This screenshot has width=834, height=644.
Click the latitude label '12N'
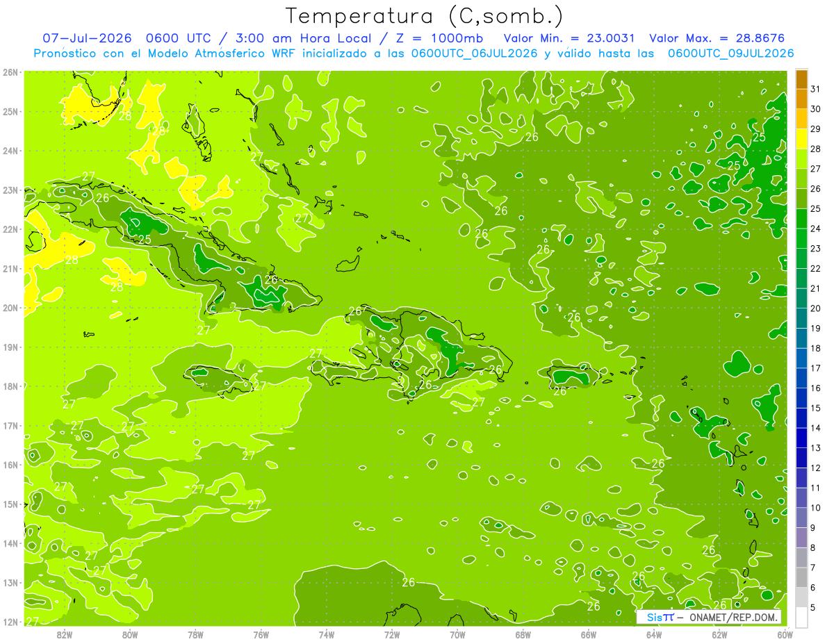coord(10,622)
